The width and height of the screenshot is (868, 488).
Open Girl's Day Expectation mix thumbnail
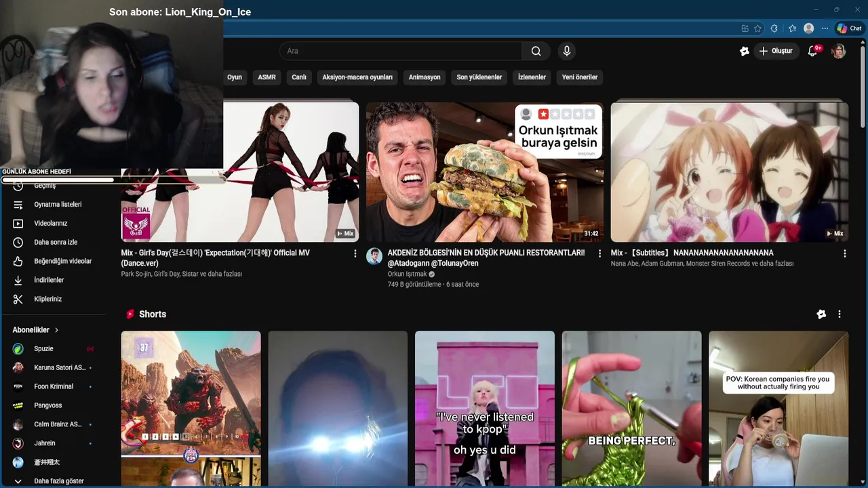(240, 171)
